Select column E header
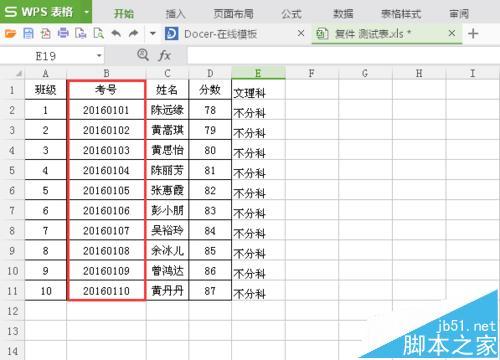The image size is (500, 360). (x=258, y=73)
